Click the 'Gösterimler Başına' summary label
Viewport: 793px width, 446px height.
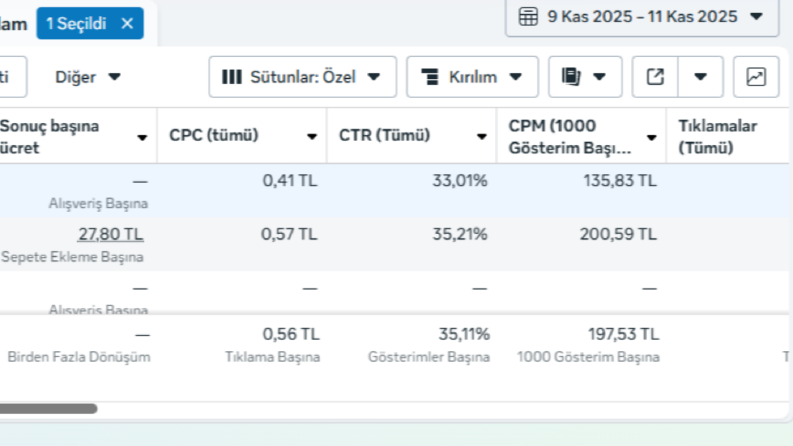pos(429,357)
